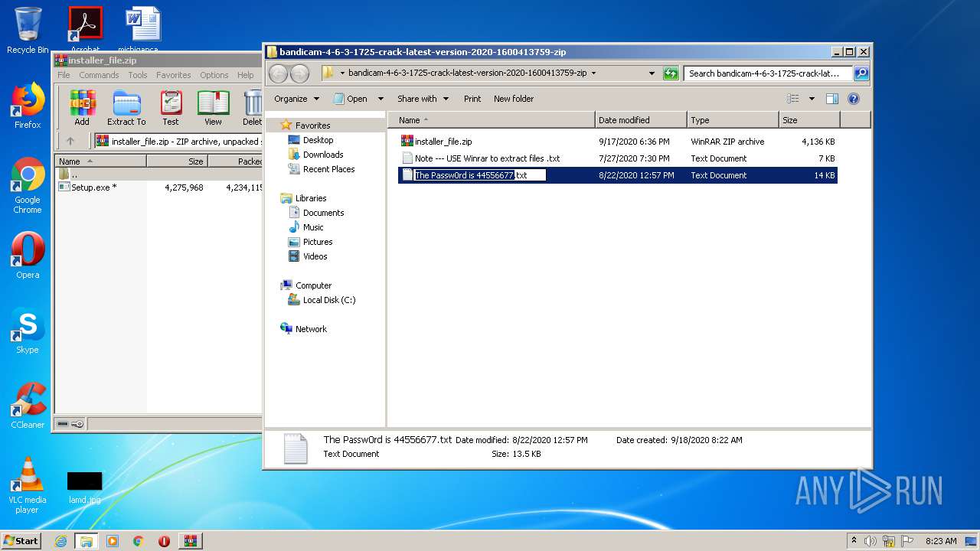Select Libraries in navigation pane
The image size is (980, 551).
pyautogui.click(x=304, y=198)
